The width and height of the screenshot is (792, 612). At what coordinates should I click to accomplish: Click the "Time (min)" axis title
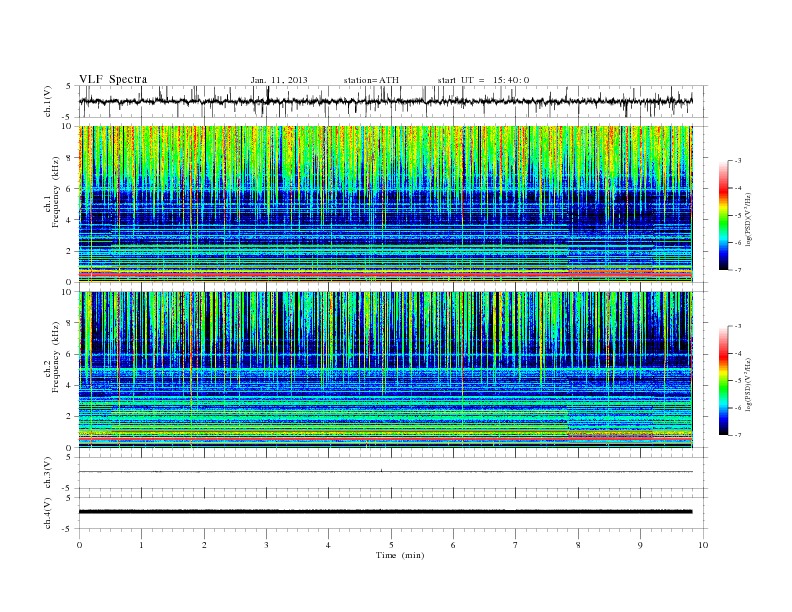pos(400,555)
